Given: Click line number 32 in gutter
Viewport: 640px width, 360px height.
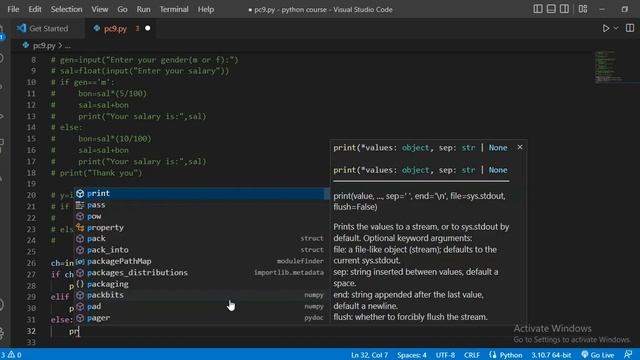Looking at the screenshot, I should click(31, 331).
